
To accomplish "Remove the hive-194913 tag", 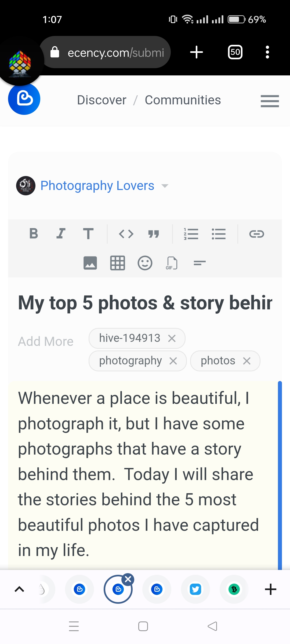I will coord(172,338).
